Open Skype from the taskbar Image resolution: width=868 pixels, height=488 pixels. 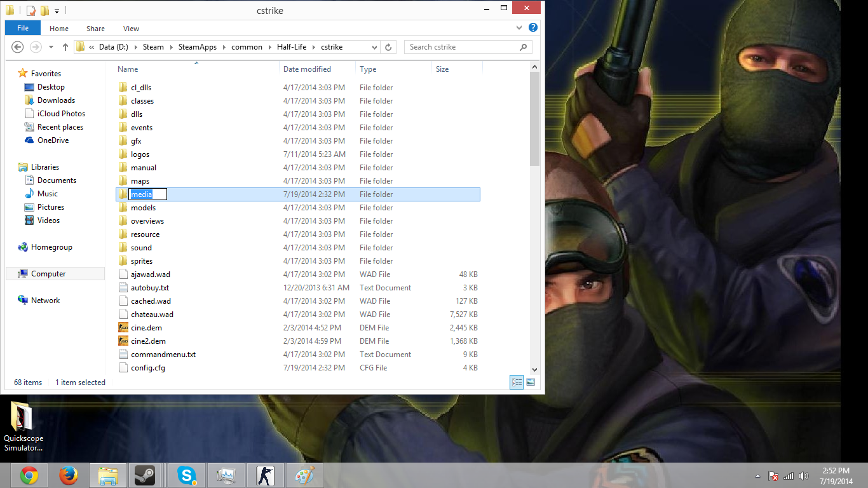(x=186, y=475)
